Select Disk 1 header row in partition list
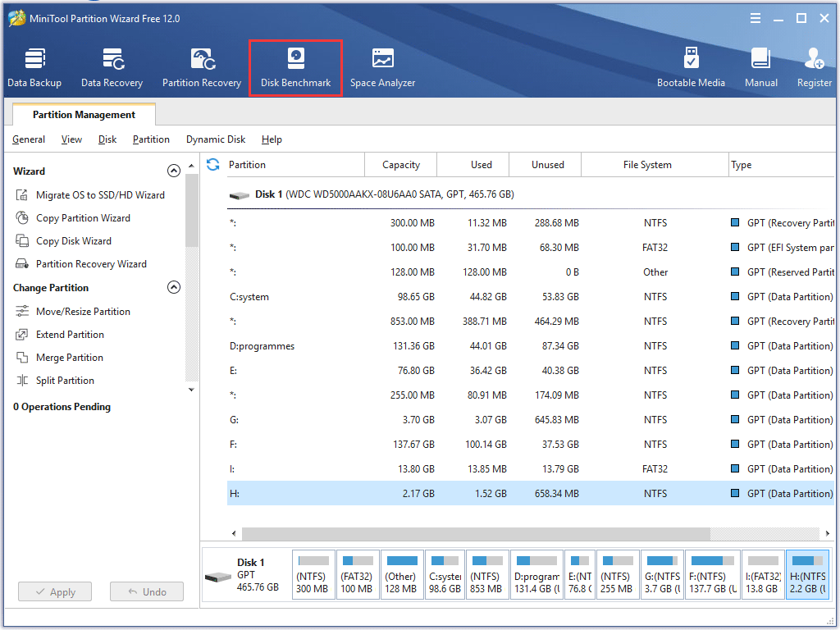840x630 pixels. 531,194
